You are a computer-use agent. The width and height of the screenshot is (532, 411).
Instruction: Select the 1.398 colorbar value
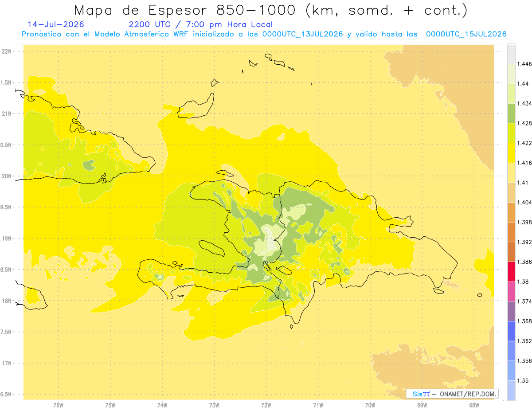coord(524,222)
